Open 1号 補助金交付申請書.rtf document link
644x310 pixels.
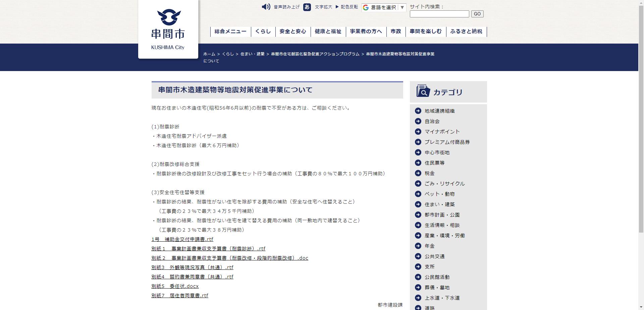183,239
